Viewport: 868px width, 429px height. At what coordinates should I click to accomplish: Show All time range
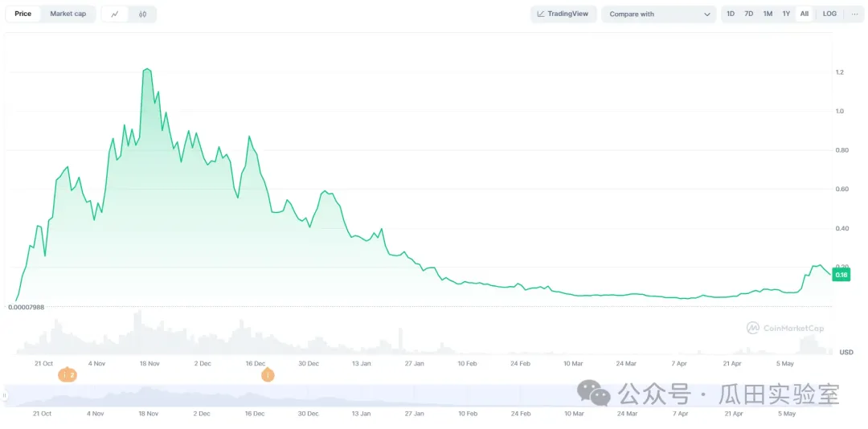click(805, 14)
